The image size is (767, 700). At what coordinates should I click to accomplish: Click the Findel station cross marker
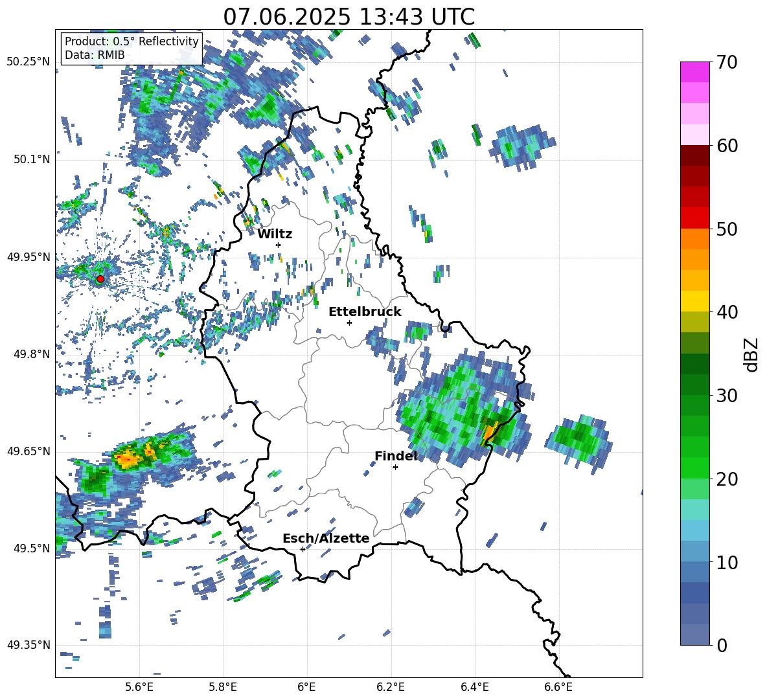(x=395, y=468)
